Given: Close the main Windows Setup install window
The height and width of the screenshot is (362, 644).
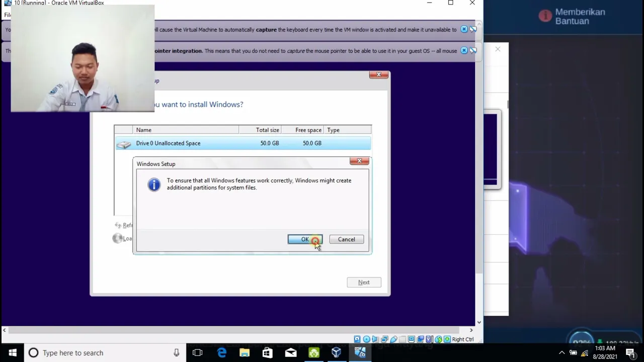Looking at the screenshot, I should tap(378, 75).
